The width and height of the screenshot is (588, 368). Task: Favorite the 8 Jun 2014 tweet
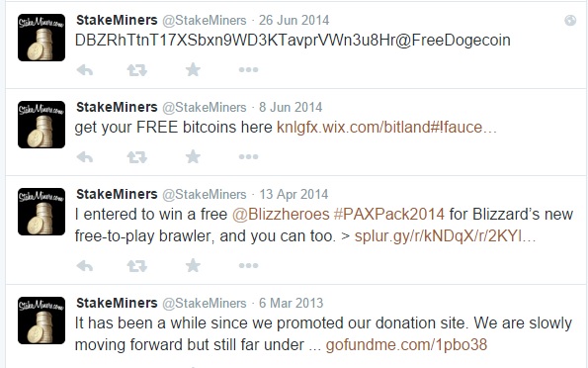pos(193,157)
